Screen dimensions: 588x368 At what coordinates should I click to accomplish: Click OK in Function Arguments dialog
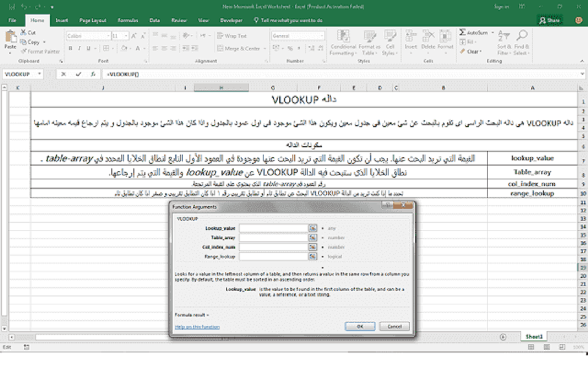[x=360, y=326]
